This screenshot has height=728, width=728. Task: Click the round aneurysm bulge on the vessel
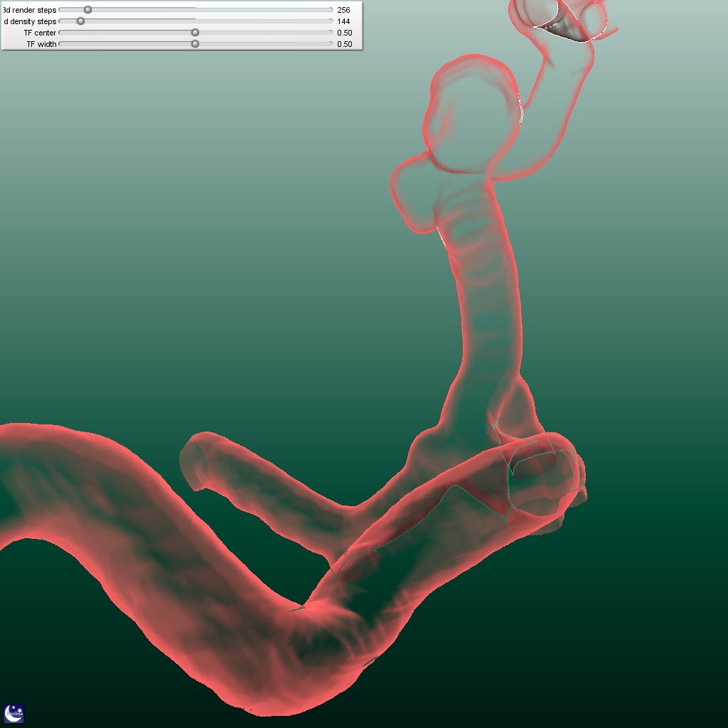click(x=473, y=117)
